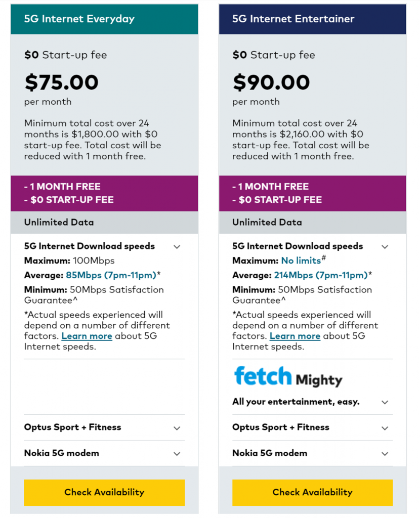Image resolution: width=420 pixels, height=518 pixels.
Task: Click Check Availability for $75.00 plan
Action: tap(104, 493)
